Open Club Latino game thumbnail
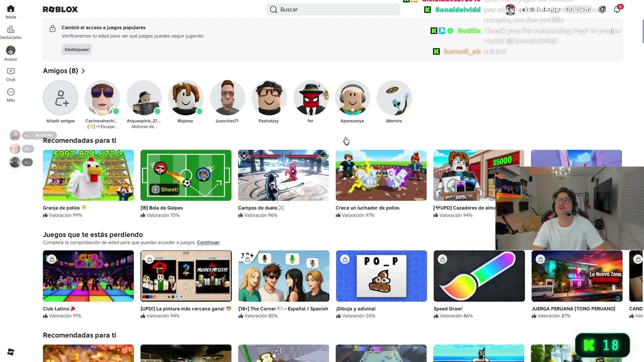 point(88,276)
